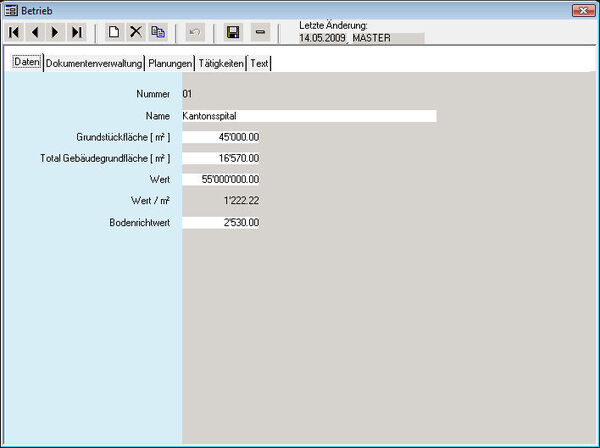Click the Bodenrichtwert input field
This screenshot has height=448, width=600.
(x=221, y=222)
